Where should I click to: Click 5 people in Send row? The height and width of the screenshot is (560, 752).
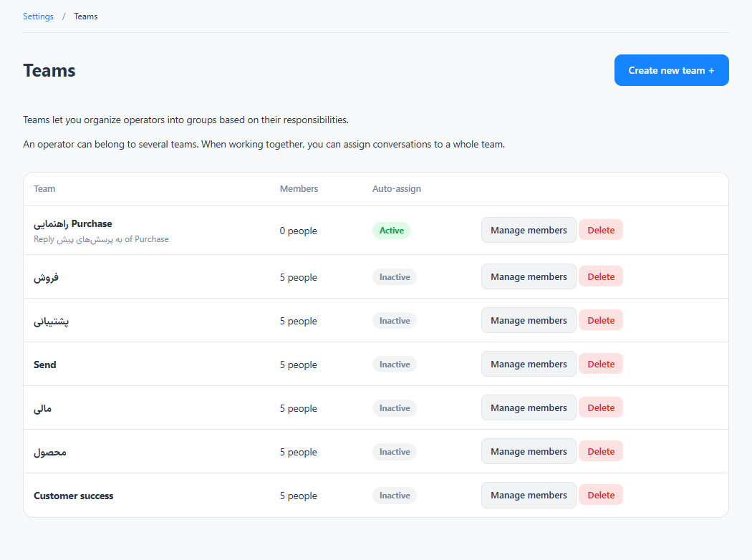point(299,365)
